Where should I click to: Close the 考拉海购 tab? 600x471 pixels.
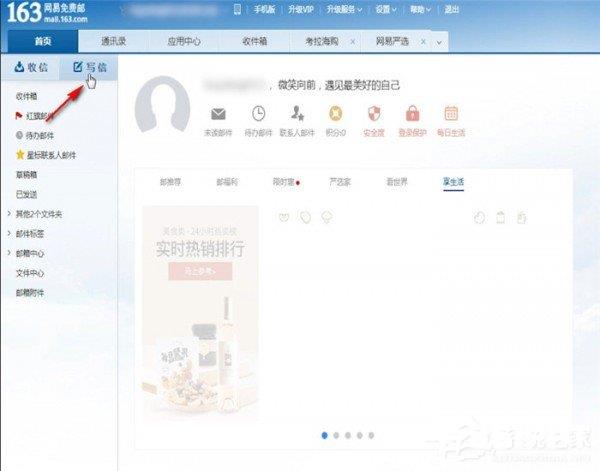point(353,41)
